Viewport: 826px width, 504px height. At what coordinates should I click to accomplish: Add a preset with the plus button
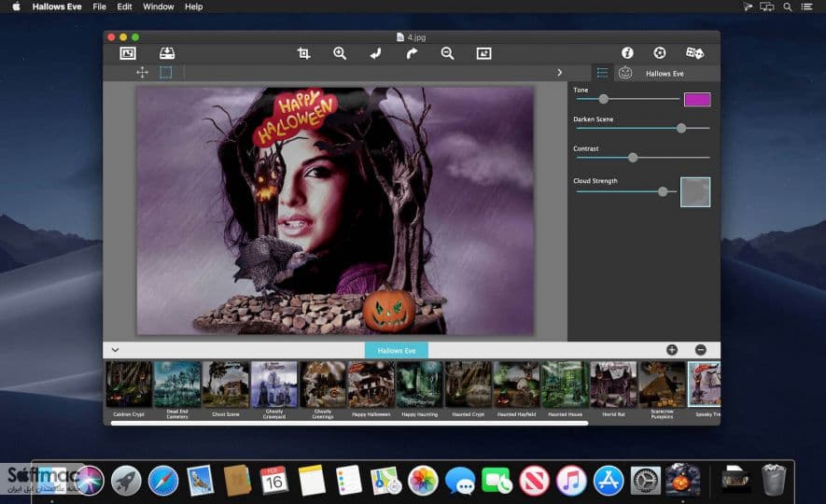672,350
